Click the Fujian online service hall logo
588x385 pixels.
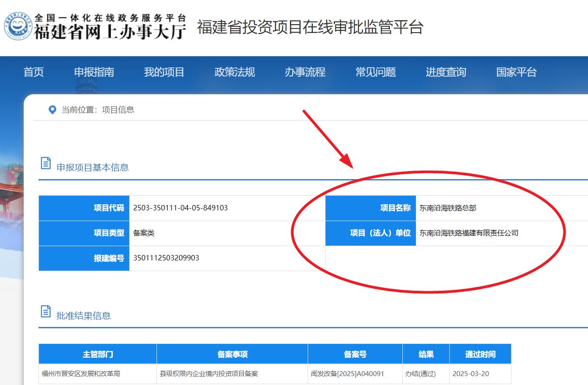click(18, 26)
